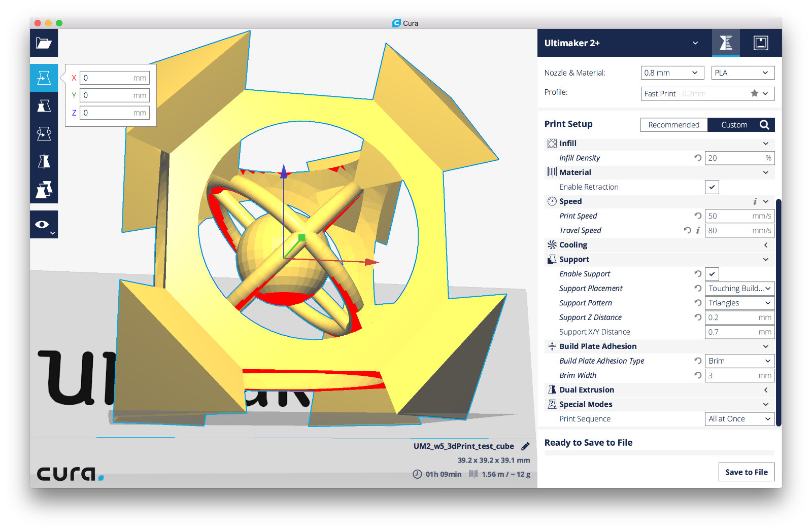Reset Enable Support setting
Viewport: 812px width, 531px height.
pyautogui.click(x=698, y=274)
